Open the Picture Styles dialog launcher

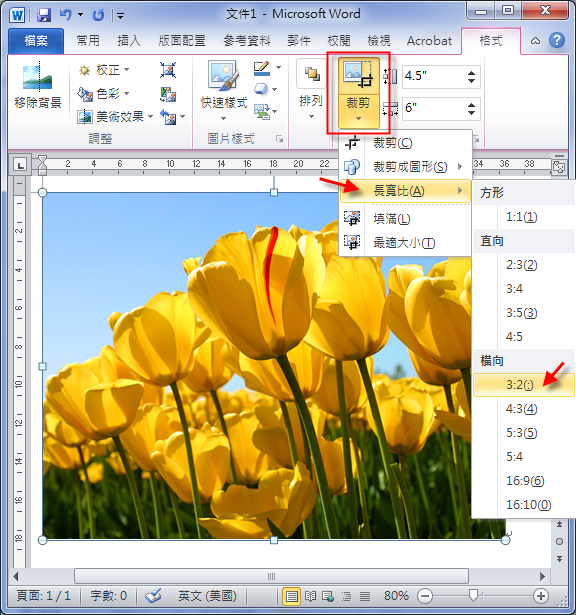pos(280,139)
